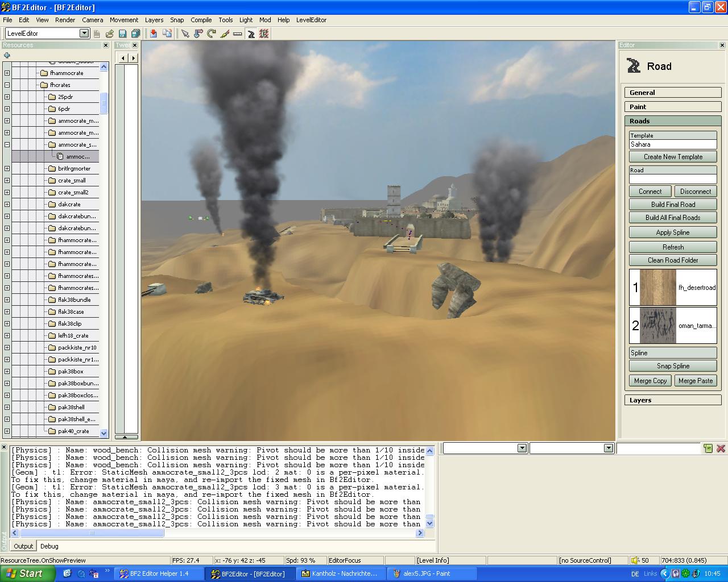The height and width of the screenshot is (582, 728).
Task: Collapse the ammocrate_s... folder node
Action: [7, 144]
